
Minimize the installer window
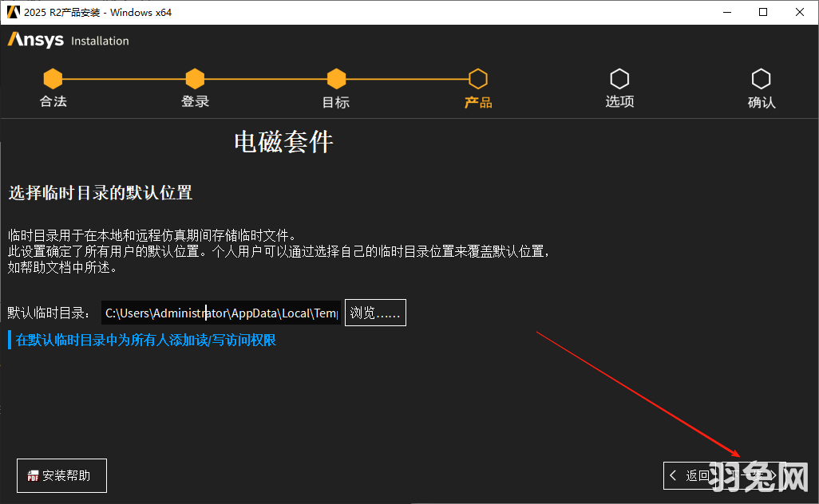pos(729,12)
